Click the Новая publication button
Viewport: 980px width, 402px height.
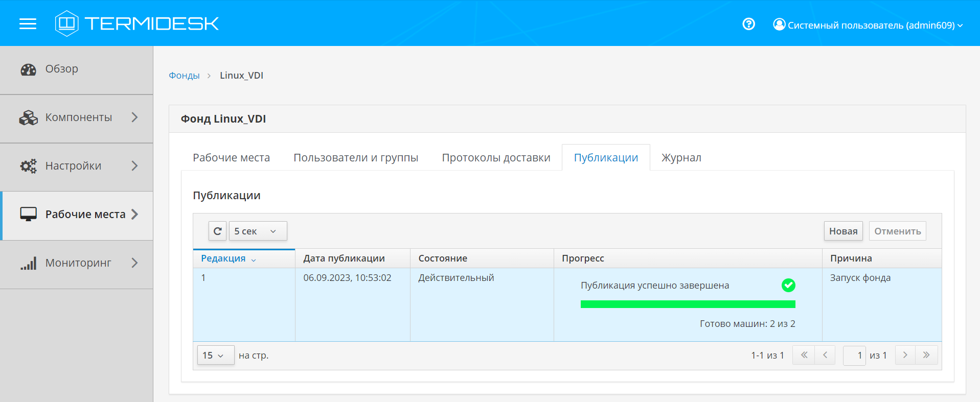tap(843, 231)
